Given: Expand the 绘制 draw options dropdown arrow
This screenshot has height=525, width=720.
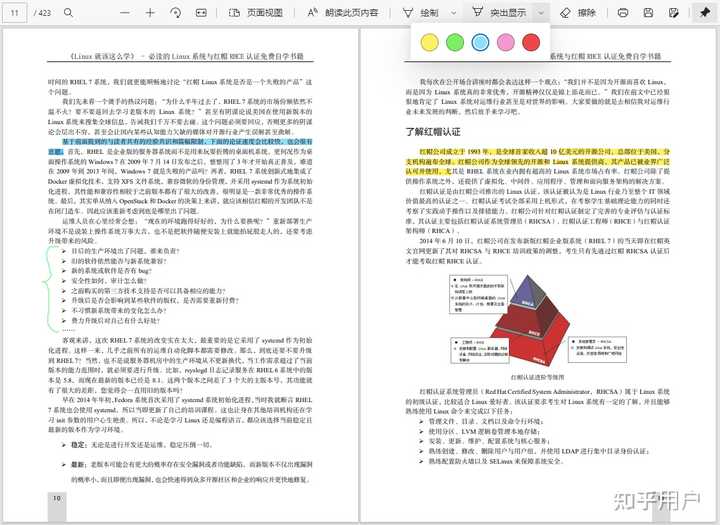Looking at the screenshot, I should coord(454,13).
